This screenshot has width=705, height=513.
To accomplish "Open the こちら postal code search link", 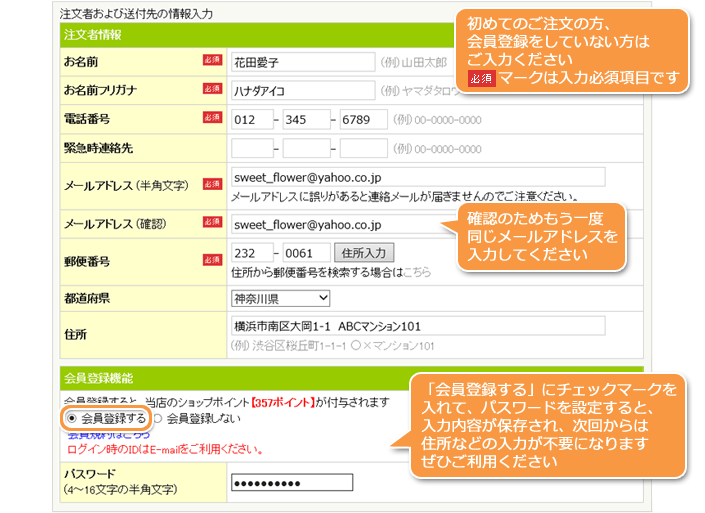I will click(417, 271).
